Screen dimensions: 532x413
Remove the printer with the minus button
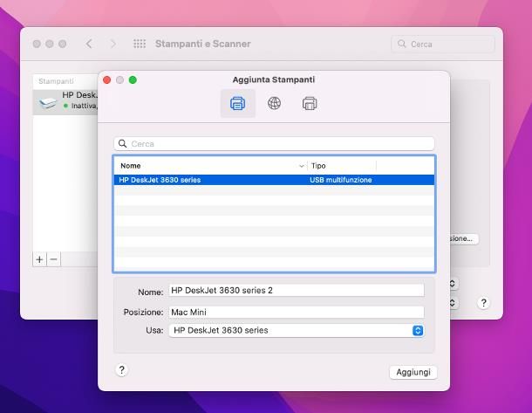53,259
